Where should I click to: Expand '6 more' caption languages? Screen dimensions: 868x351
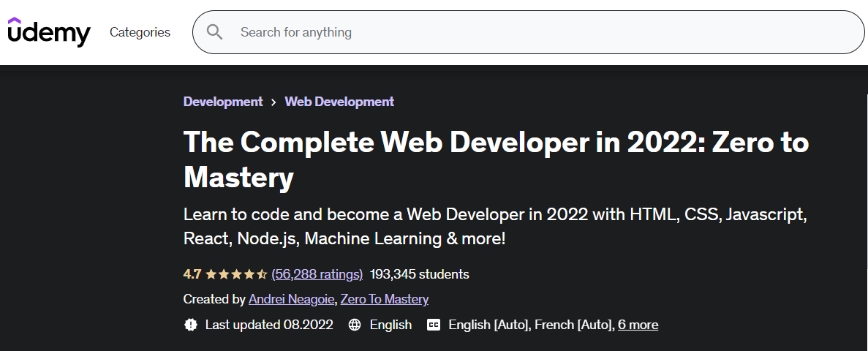638,325
